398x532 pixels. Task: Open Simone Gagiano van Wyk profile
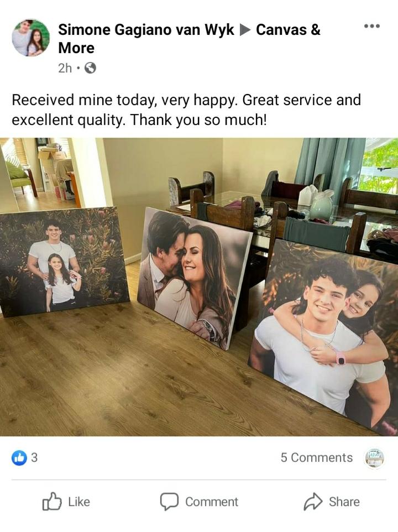coord(146,30)
